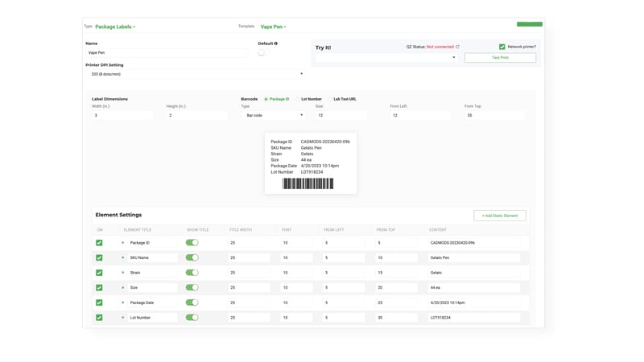This screenshot has width=644, height=362.
Task: Click the green dot beside Package ID
Action: pos(122,243)
